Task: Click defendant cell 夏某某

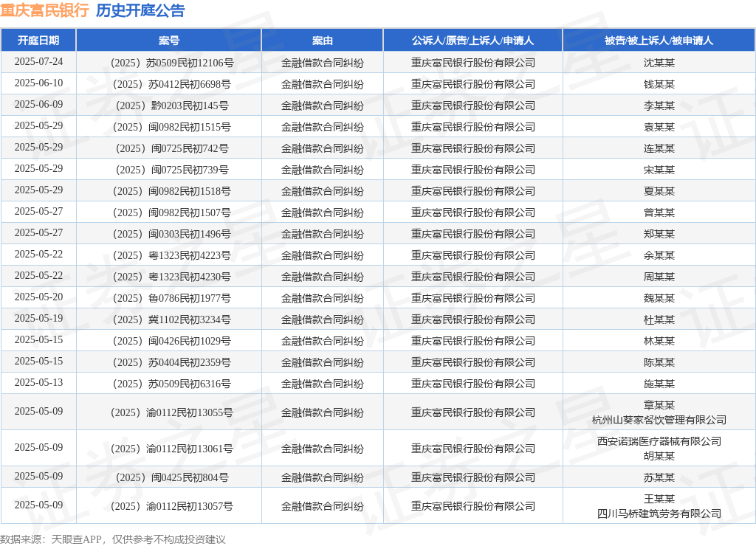Action: 659,191
